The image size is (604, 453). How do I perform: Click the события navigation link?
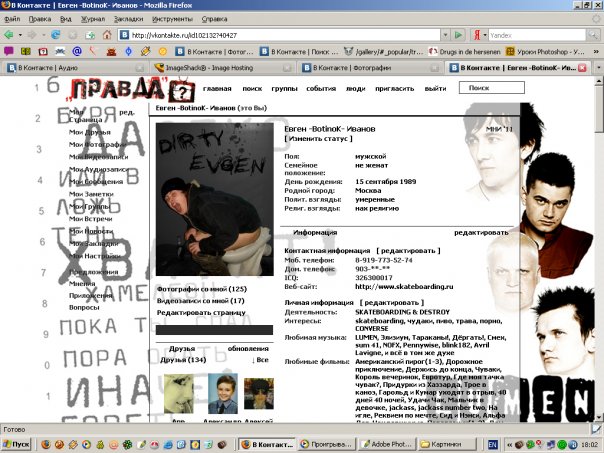click(321, 89)
